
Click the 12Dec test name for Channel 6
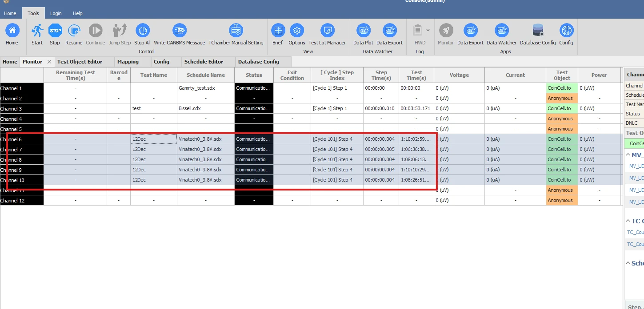coord(154,139)
